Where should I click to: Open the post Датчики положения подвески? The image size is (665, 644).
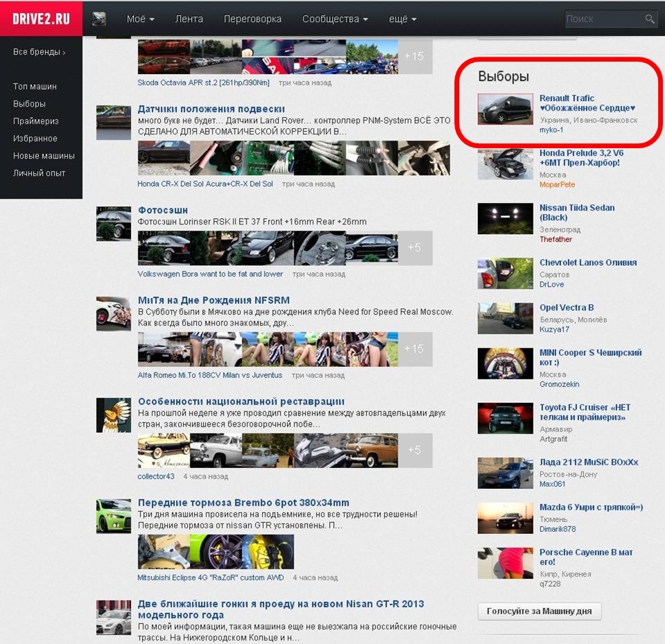[x=211, y=109]
